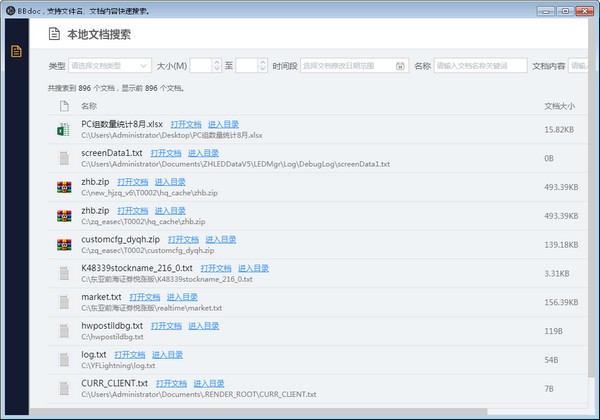Click the archive icon beside customcfg_dyqh.zip
600x420 pixels.
64,244
